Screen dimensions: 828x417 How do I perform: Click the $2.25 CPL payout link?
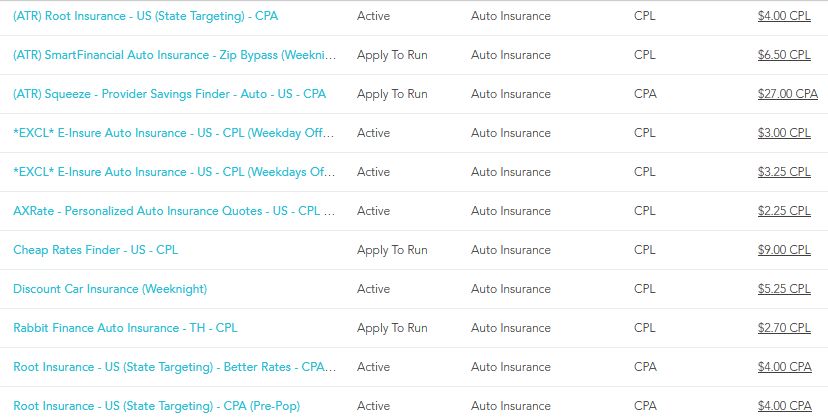coord(784,211)
